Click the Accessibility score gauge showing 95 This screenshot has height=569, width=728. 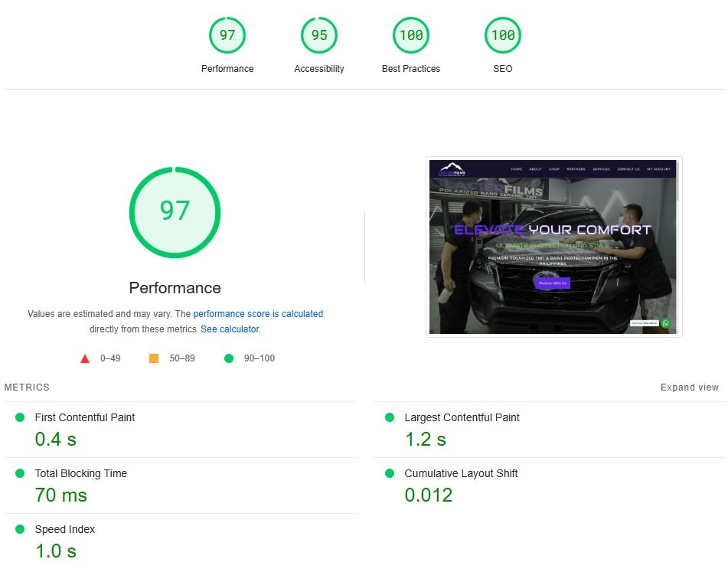click(319, 35)
